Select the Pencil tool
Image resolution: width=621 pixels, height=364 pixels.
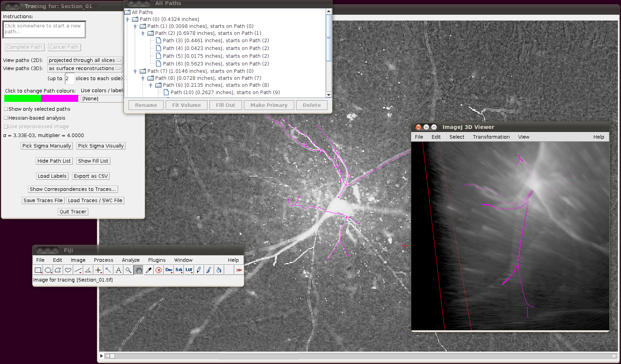coord(199,270)
